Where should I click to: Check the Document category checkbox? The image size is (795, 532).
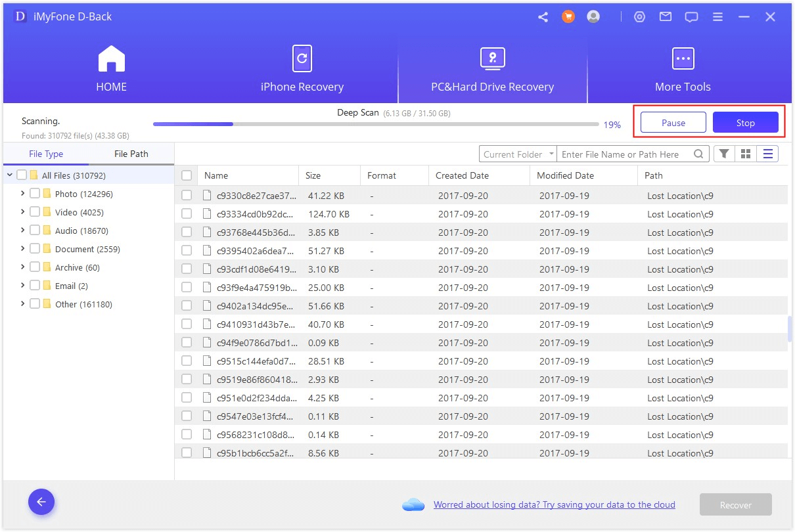pos(35,249)
